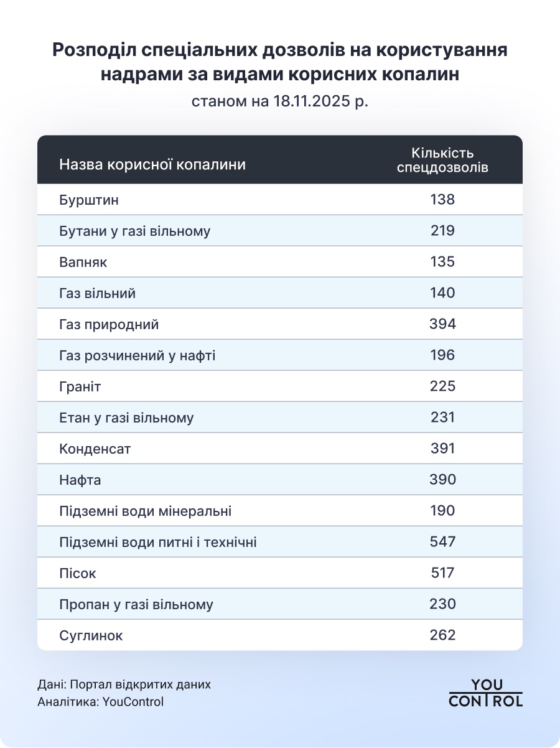
Task: Select the Бурштин row label
Action: (x=89, y=200)
